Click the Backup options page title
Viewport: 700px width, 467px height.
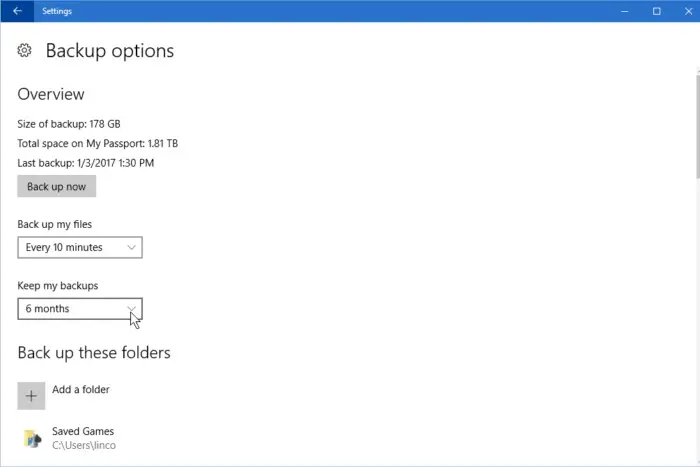click(x=110, y=51)
